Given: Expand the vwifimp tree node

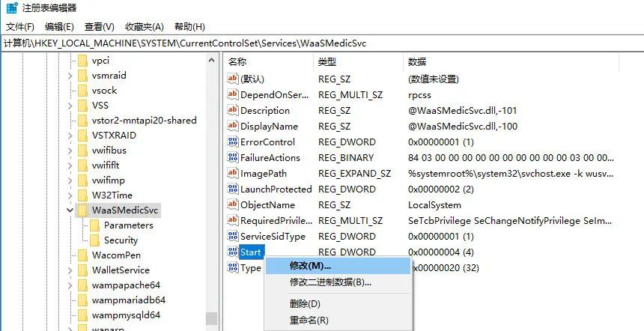Looking at the screenshot, I should click(70, 180).
